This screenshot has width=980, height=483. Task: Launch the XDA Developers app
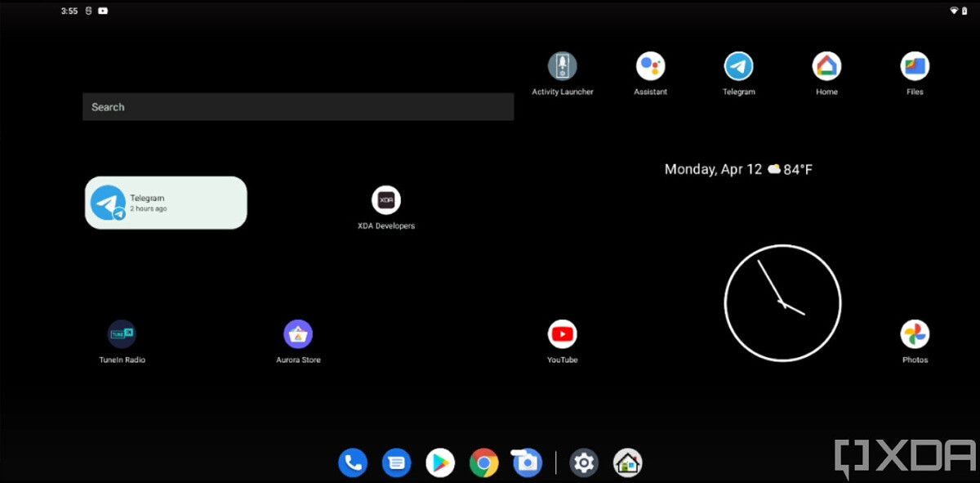(x=386, y=200)
